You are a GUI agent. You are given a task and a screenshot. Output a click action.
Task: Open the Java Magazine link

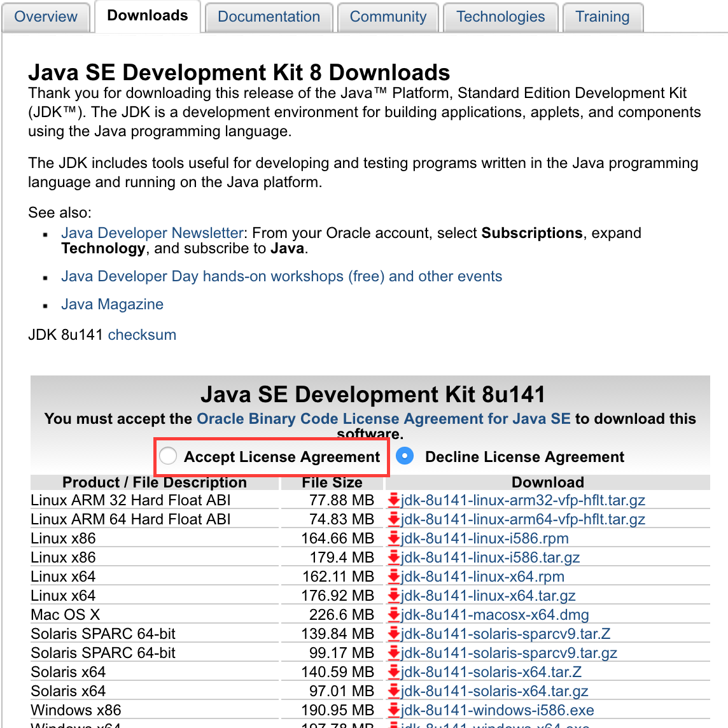[113, 304]
